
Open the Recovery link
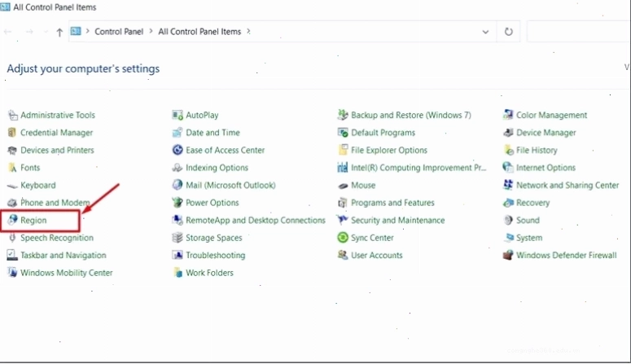532,203
